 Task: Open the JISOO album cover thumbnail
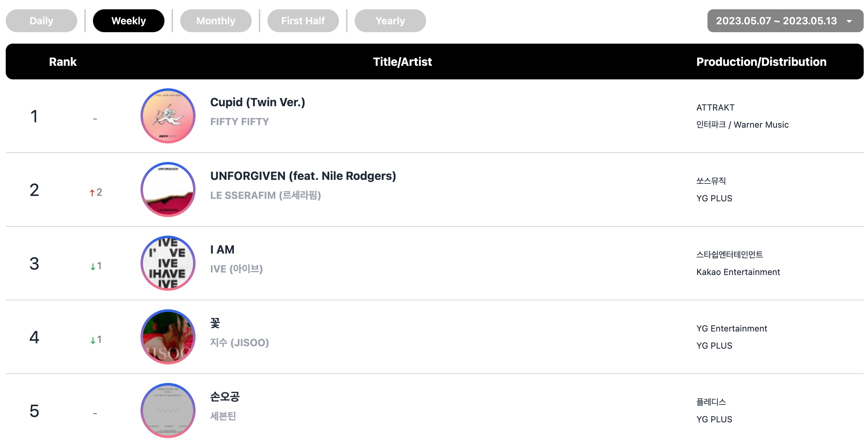point(168,337)
